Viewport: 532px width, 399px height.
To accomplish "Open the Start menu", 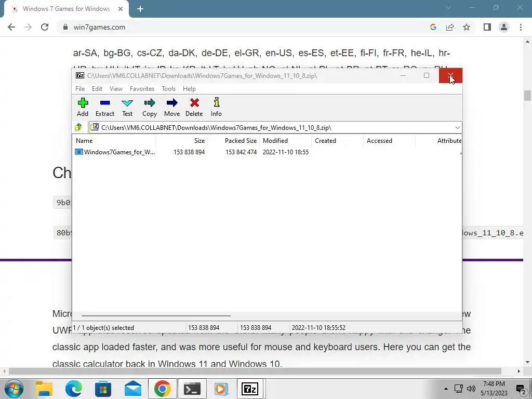I will point(14,389).
